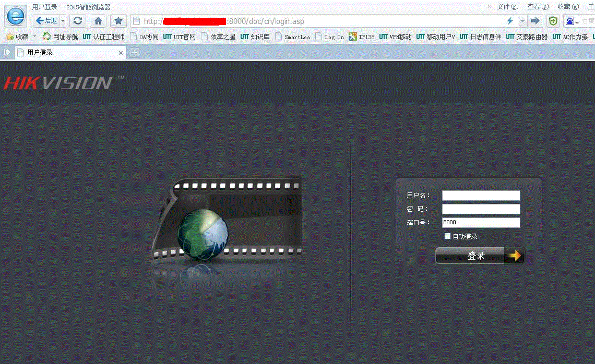The width and height of the screenshot is (595, 364).
Task: Expand hidden menus with the double chevron
Action: click(490, 6)
